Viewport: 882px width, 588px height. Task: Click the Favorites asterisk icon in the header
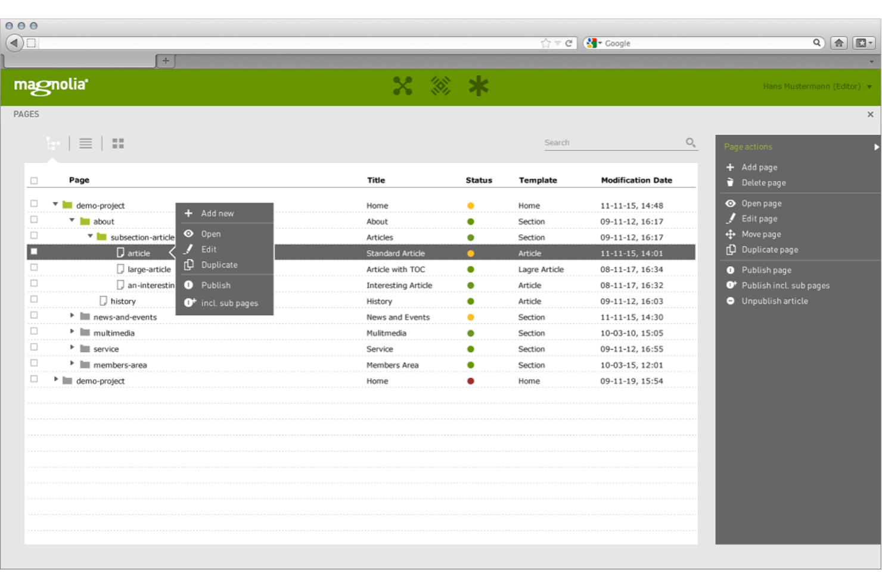pyautogui.click(x=478, y=86)
